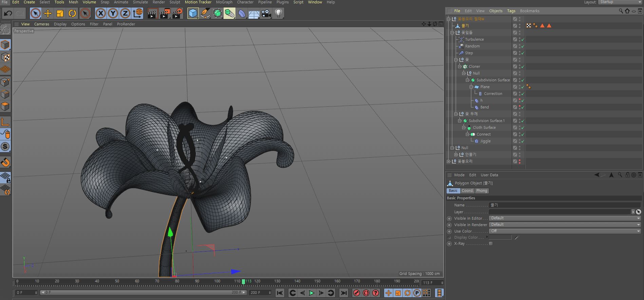Click the Display Color swatch
Viewport: 644px width, 300px height.
click(500, 237)
